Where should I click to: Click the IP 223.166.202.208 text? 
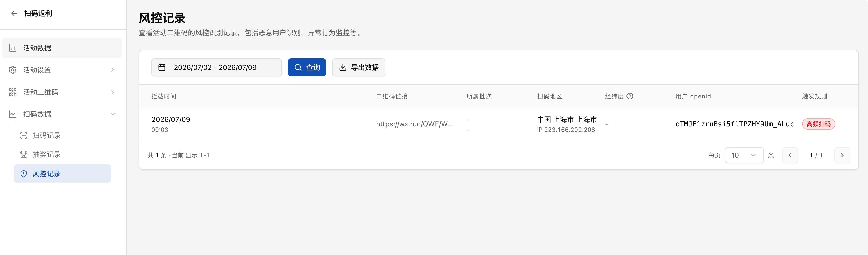point(566,130)
